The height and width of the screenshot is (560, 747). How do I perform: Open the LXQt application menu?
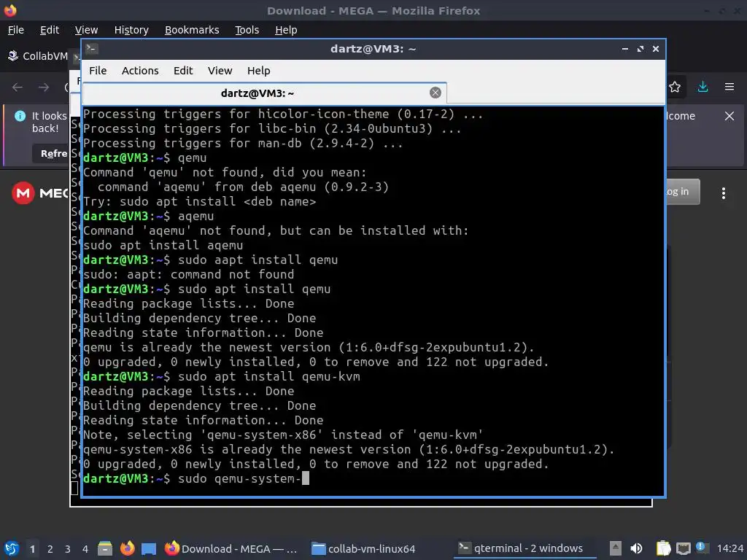point(12,548)
